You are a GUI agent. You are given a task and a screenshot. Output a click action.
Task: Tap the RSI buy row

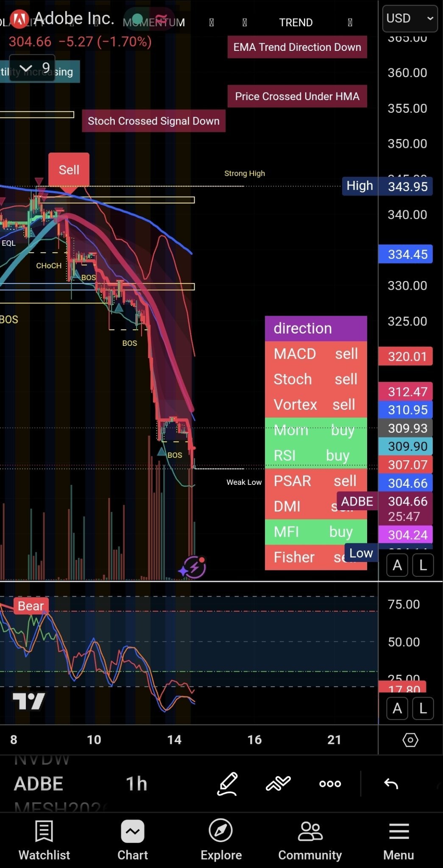[316, 456]
